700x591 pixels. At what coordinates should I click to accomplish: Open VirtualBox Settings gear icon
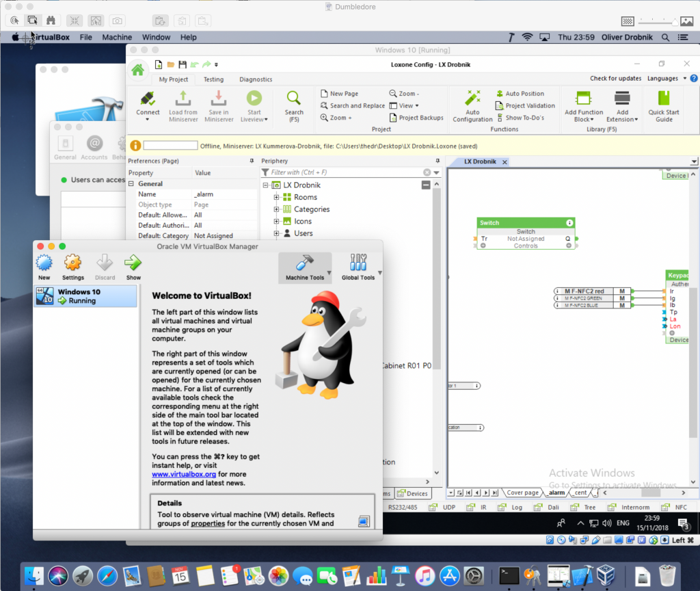(73, 264)
